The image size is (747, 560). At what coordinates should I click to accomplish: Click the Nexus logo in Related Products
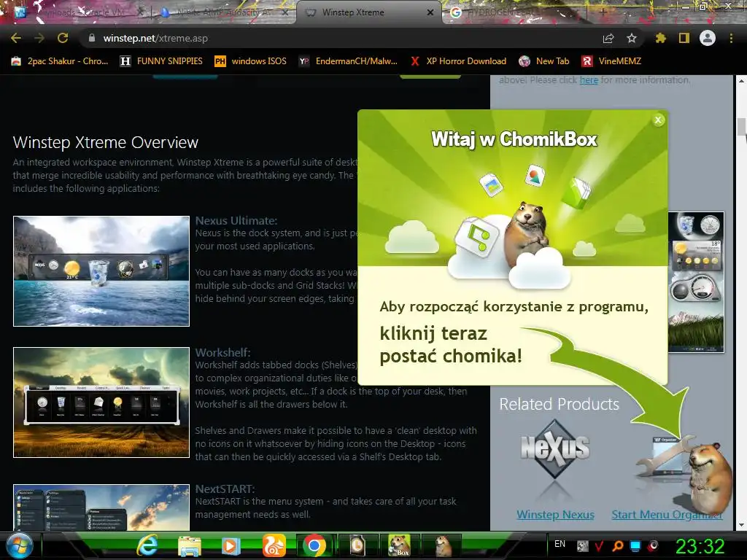coord(555,450)
